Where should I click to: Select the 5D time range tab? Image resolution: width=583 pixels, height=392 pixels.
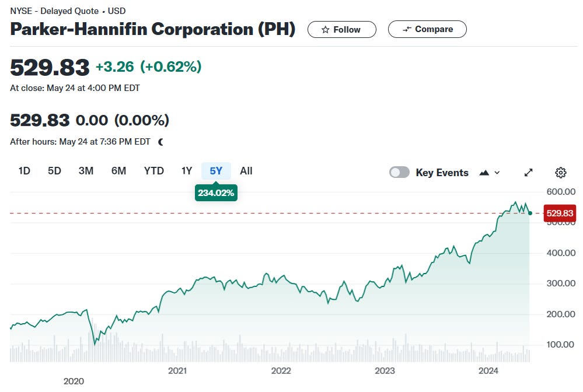(x=54, y=171)
